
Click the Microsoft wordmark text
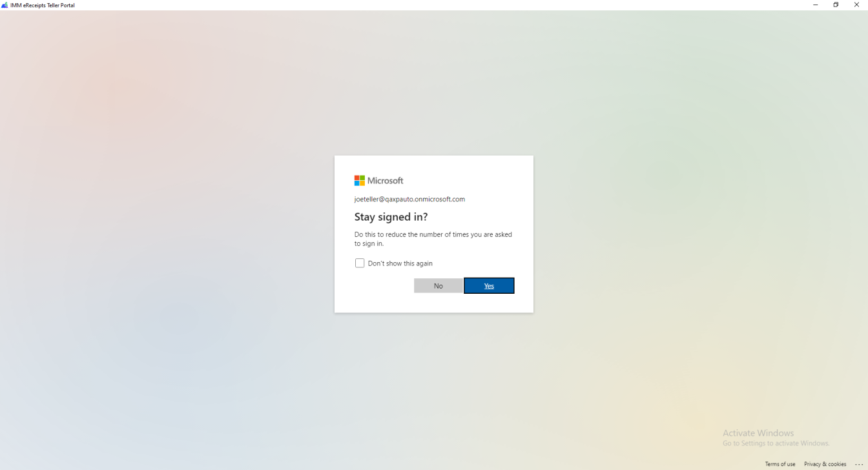click(x=385, y=181)
